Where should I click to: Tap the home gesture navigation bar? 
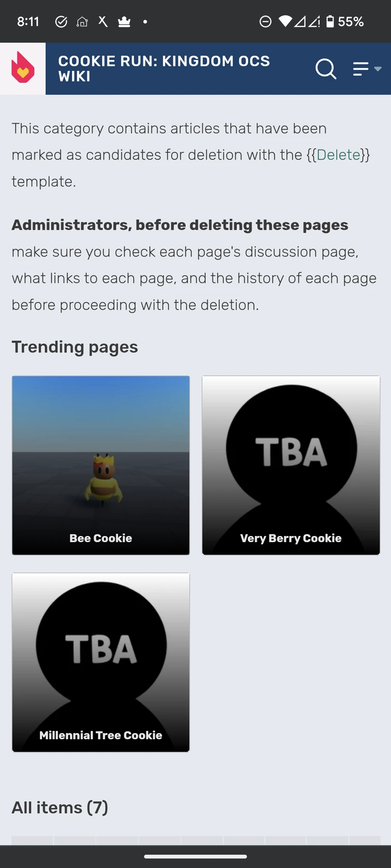pos(195,857)
